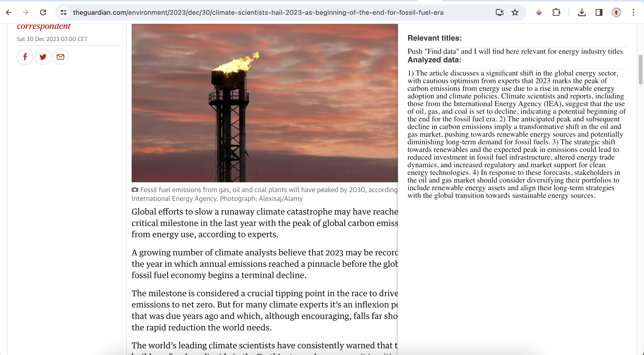Share article on Facebook

[25, 57]
